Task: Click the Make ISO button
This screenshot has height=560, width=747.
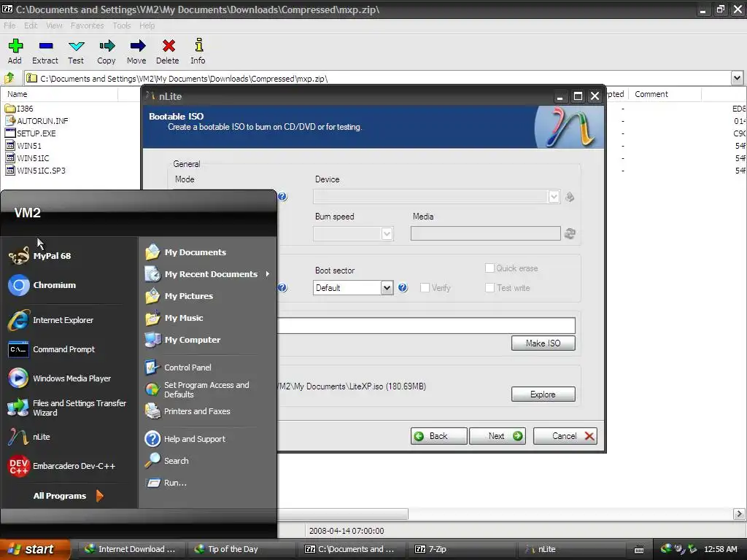Action: click(x=543, y=343)
